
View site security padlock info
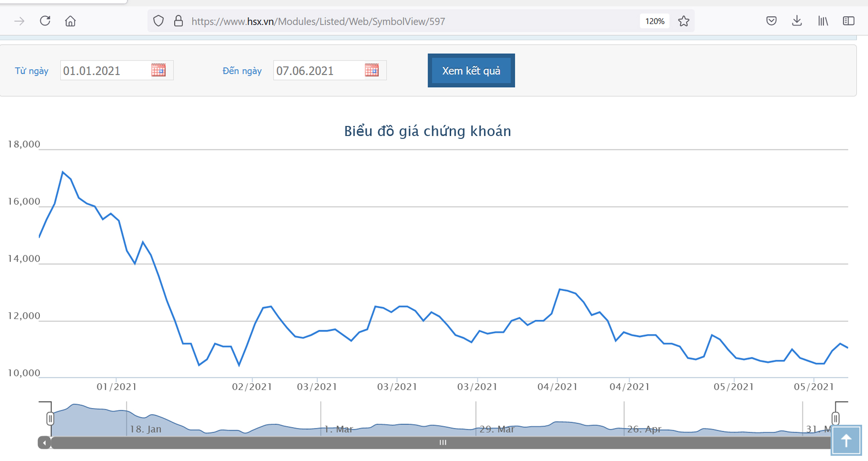tap(179, 21)
